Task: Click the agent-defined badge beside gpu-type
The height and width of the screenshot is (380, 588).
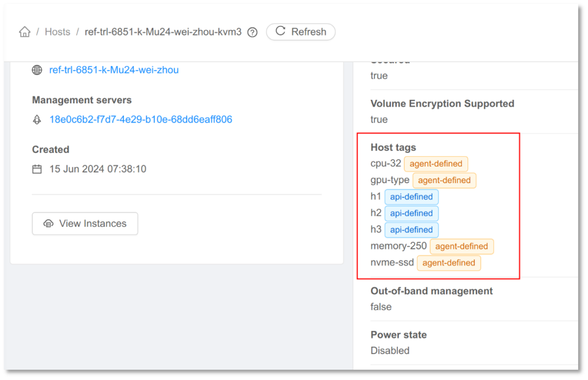Action: pos(444,180)
